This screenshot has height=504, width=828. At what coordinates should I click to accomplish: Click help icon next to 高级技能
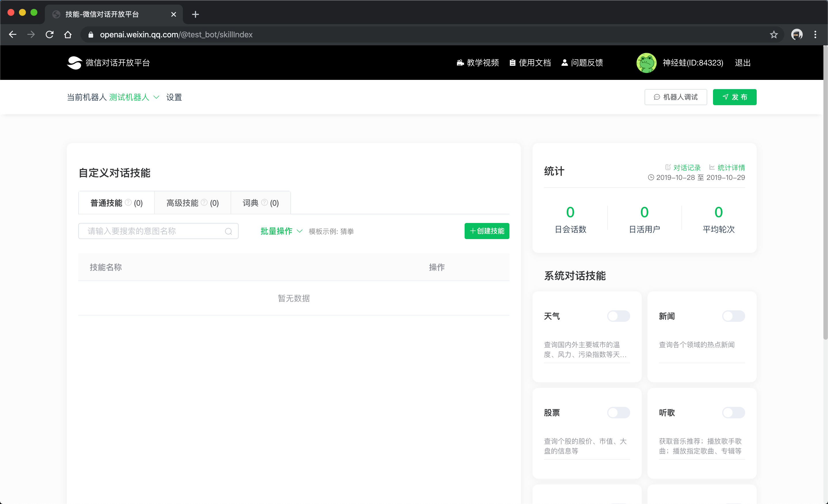pyautogui.click(x=204, y=203)
